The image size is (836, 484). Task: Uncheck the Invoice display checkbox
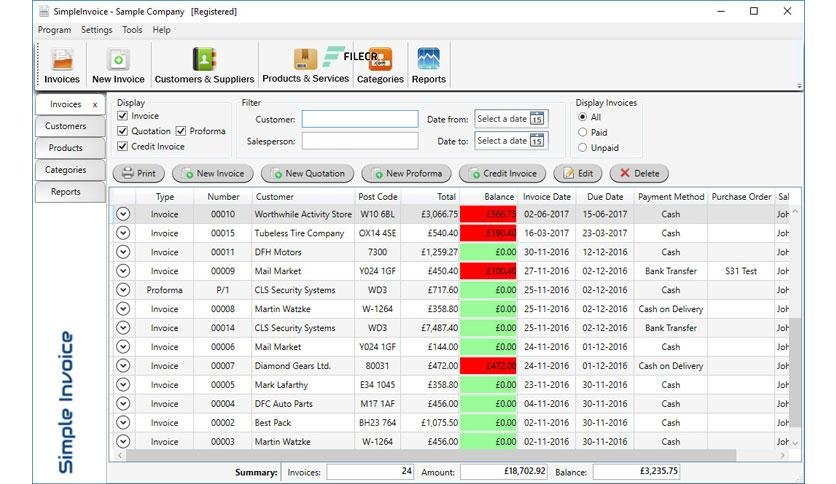123,116
